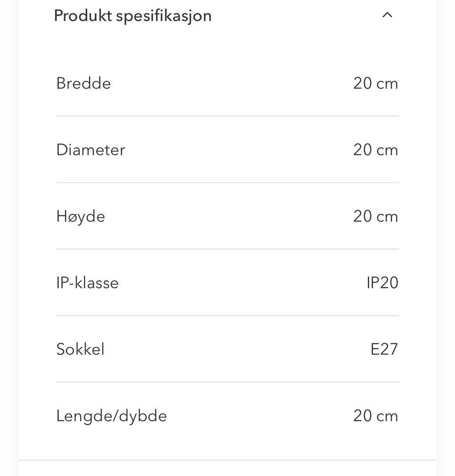Viewport: 455px width, 476px height.
Task: Click the divider line below the Diameter row
Action: (x=227, y=183)
